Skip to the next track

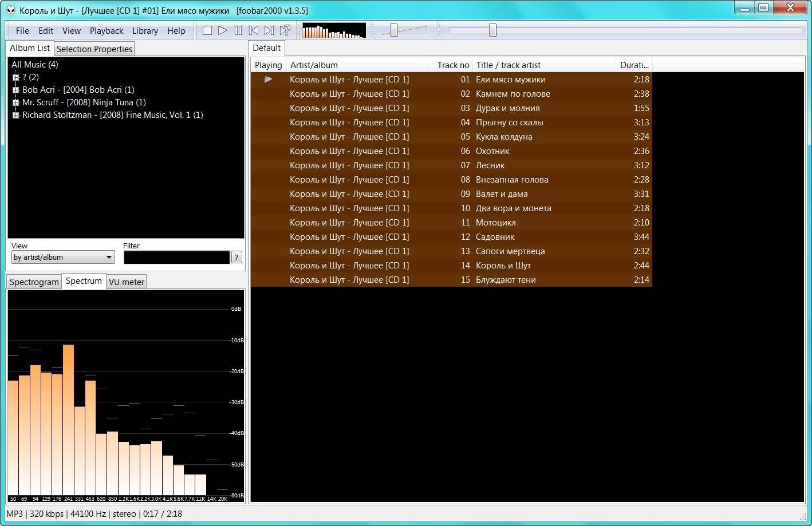click(269, 31)
